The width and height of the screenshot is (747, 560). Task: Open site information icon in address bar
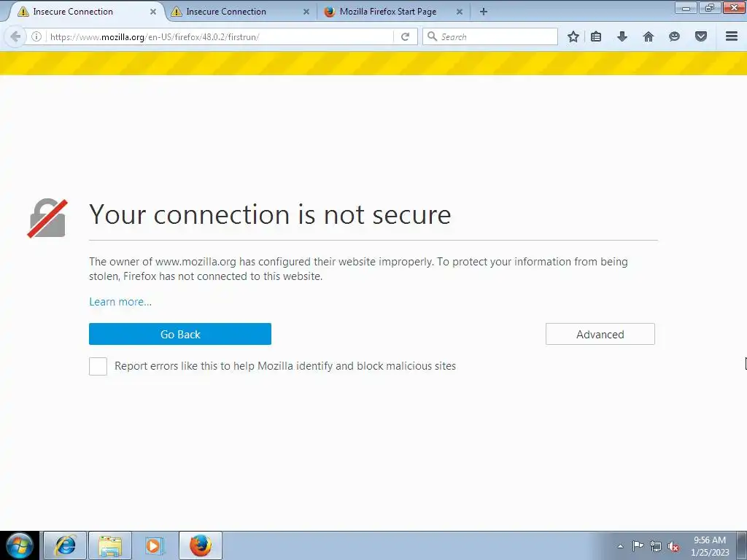coord(36,36)
